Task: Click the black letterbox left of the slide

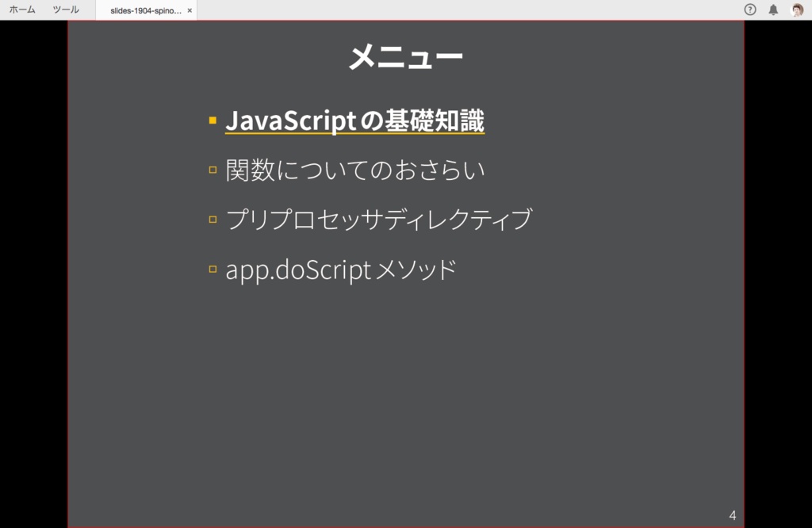Action: (35, 277)
